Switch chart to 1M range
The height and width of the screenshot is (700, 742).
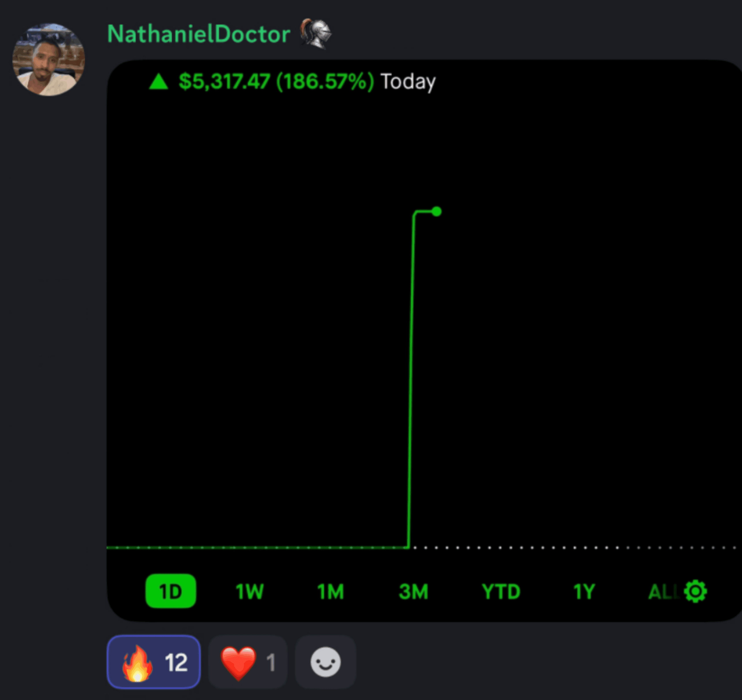330,592
